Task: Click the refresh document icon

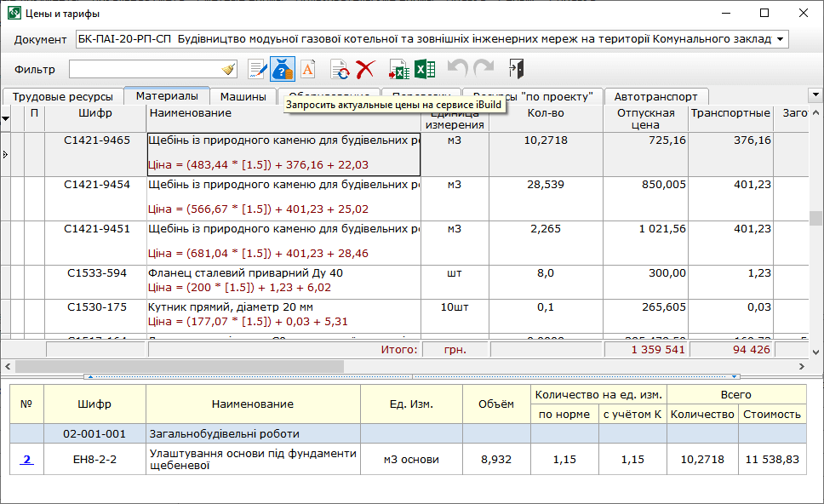Action: point(340,69)
